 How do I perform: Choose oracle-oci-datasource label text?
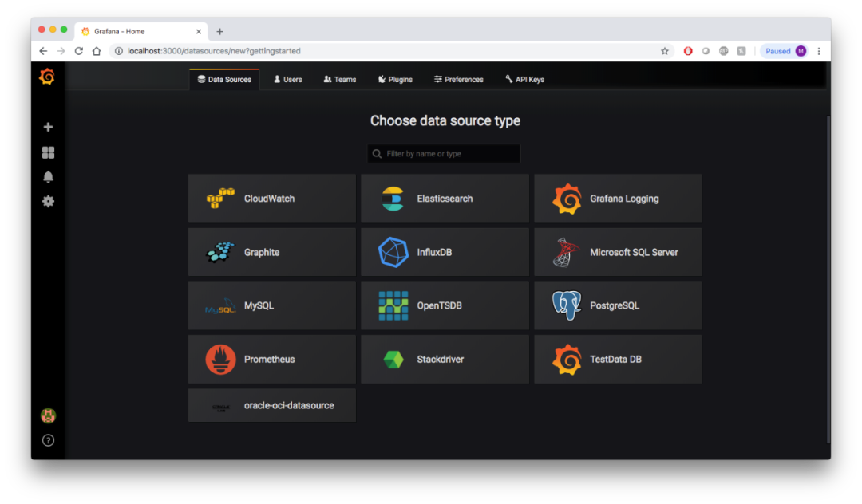[289, 406]
